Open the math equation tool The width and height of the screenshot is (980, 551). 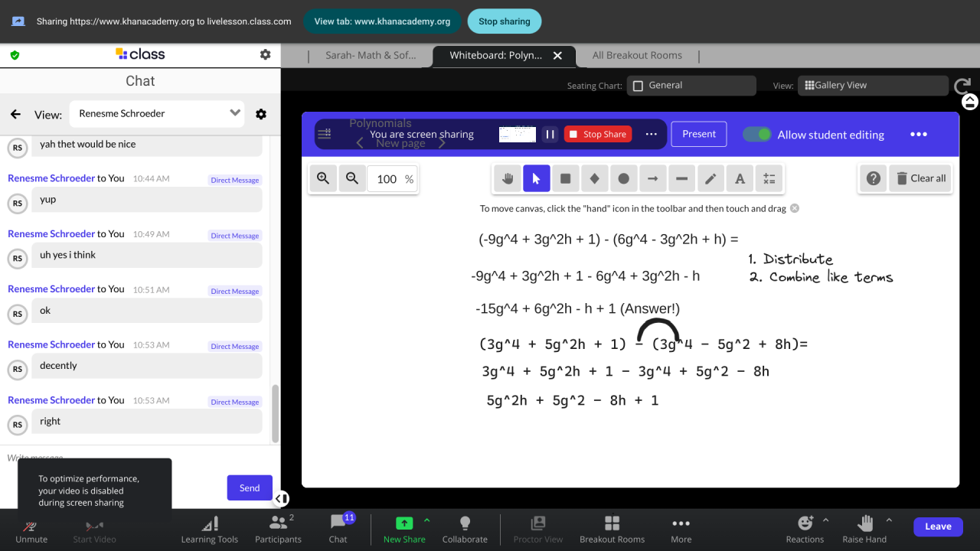pyautogui.click(x=769, y=178)
